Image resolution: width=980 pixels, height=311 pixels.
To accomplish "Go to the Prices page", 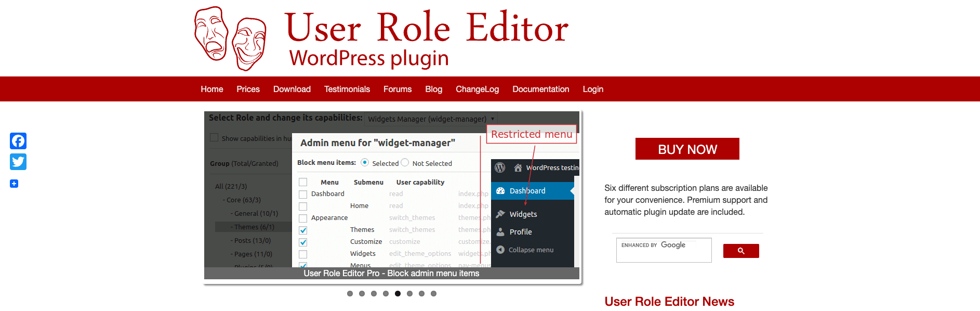I will [248, 89].
